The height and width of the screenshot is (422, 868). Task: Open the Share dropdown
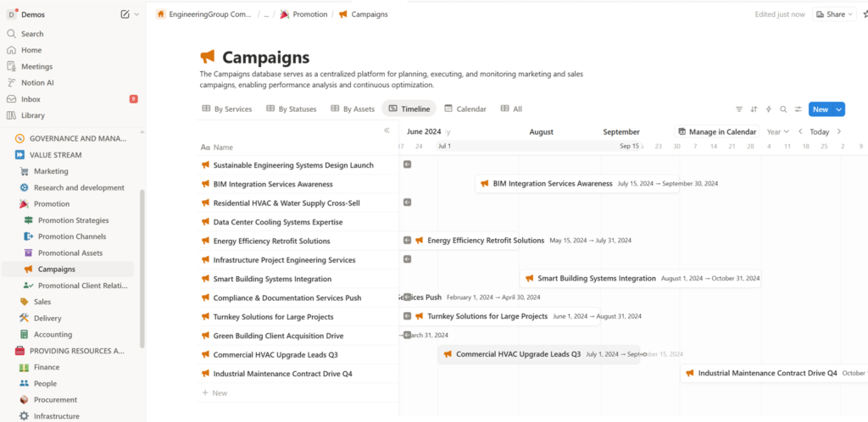pos(834,14)
